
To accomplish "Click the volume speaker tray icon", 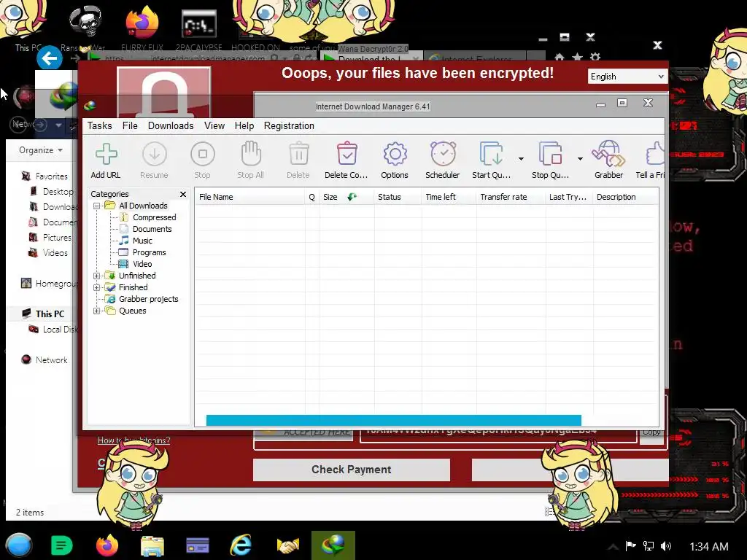I will click(x=666, y=546).
